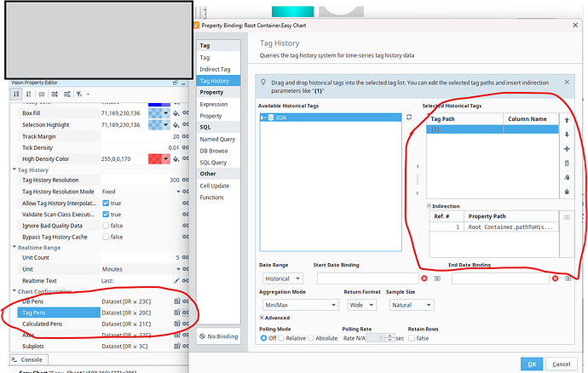Click the Start Date Binding input field
Image resolution: width=588 pixels, height=373 pixels.
367,278
